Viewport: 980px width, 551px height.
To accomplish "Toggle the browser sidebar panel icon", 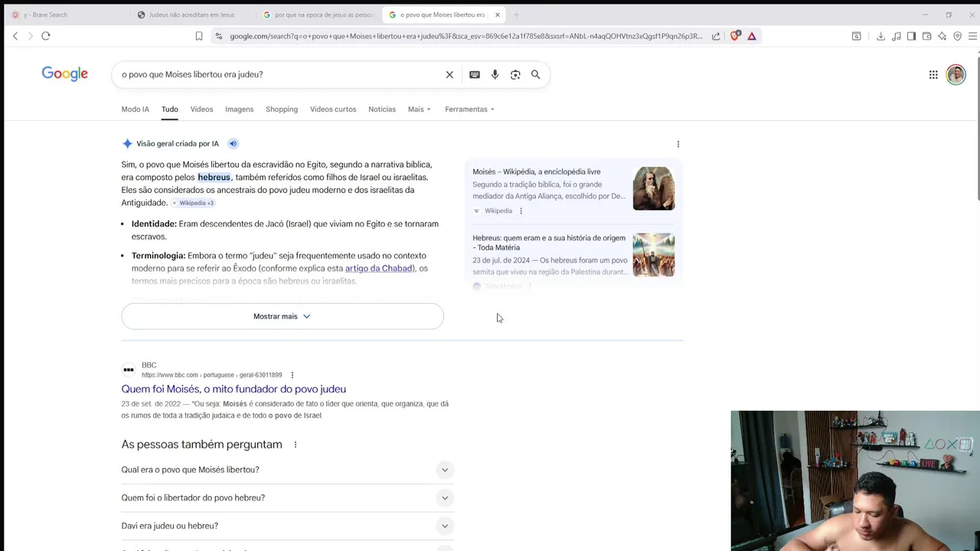I will (x=911, y=36).
